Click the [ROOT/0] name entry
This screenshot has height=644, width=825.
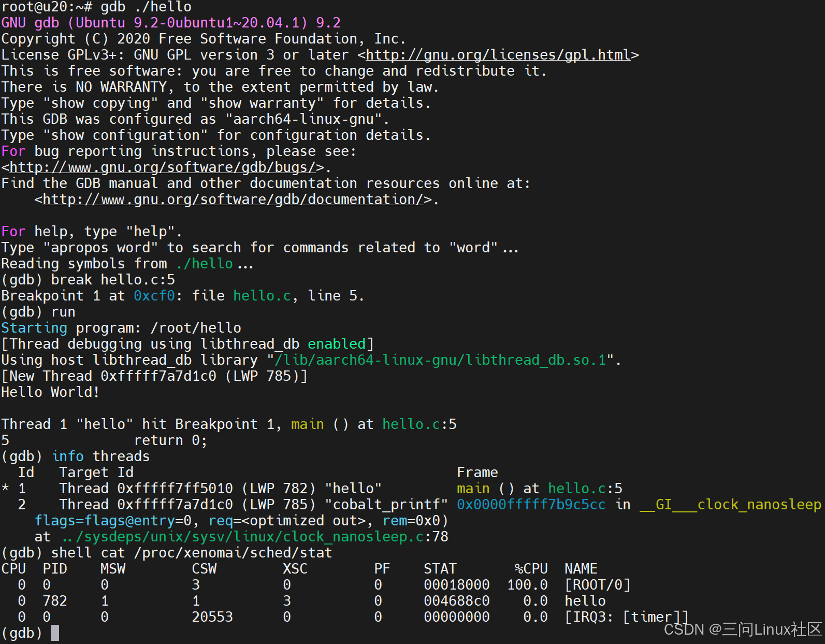(x=598, y=585)
